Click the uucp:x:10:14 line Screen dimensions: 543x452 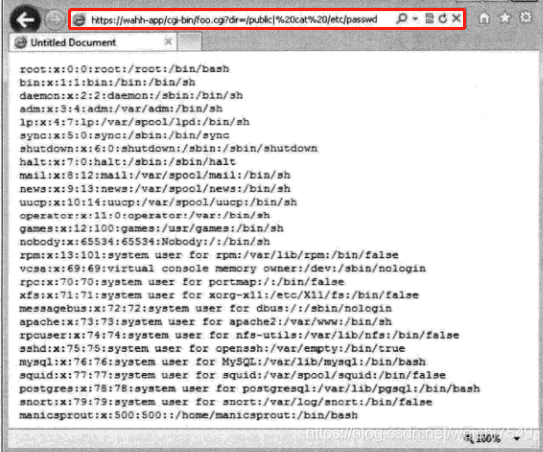(158, 202)
